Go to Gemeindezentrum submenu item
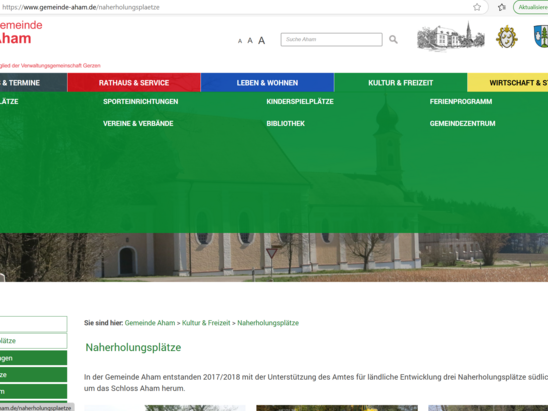The height and width of the screenshot is (411, 548). pos(462,123)
